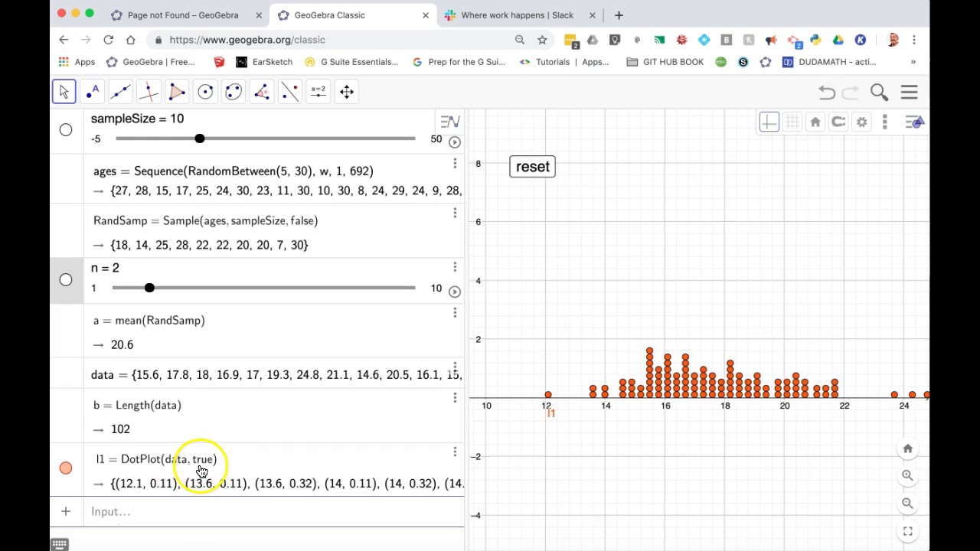This screenshot has height=551, width=980.
Task: Select the Slider a=2 tool
Action: pyautogui.click(x=318, y=92)
